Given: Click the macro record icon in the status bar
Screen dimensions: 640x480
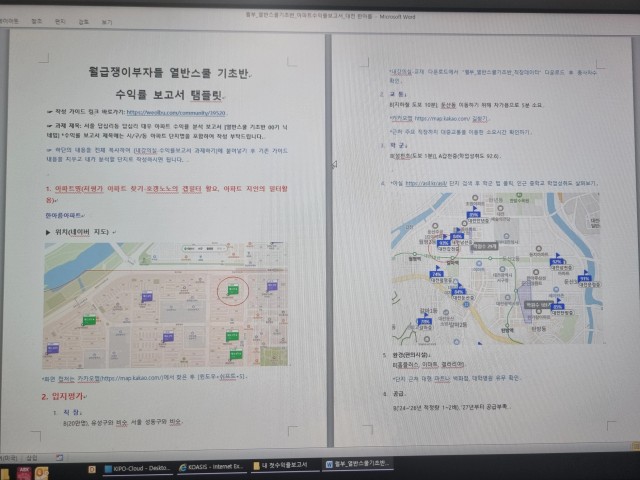Looking at the screenshot, I should coord(60,458).
